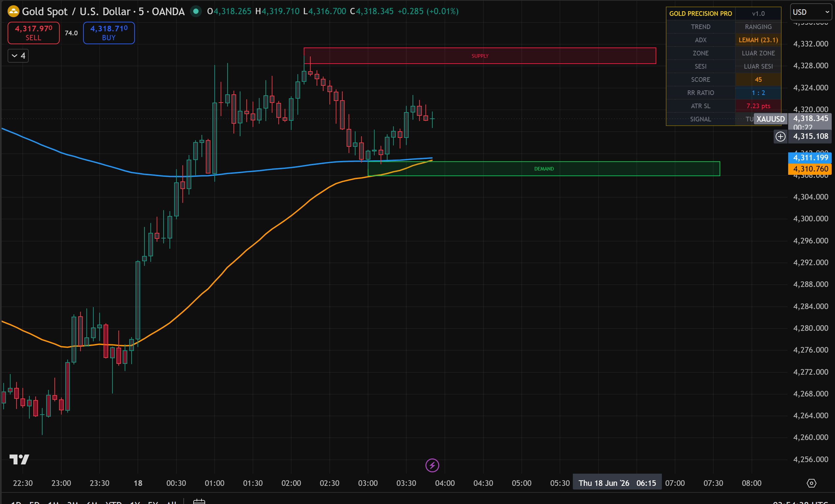Viewport: 835px width, 504px height.
Task: Click the high price value 4,319.710
Action: pos(280,12)
